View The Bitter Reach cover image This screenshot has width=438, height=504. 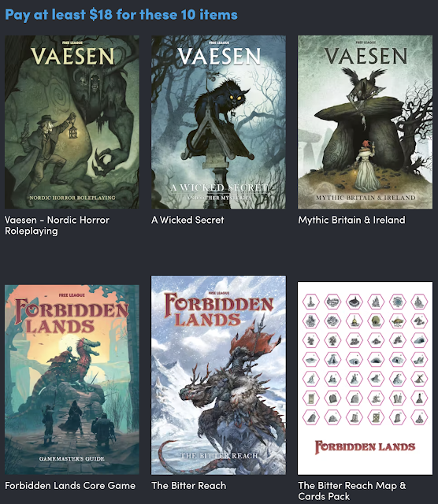218,375
